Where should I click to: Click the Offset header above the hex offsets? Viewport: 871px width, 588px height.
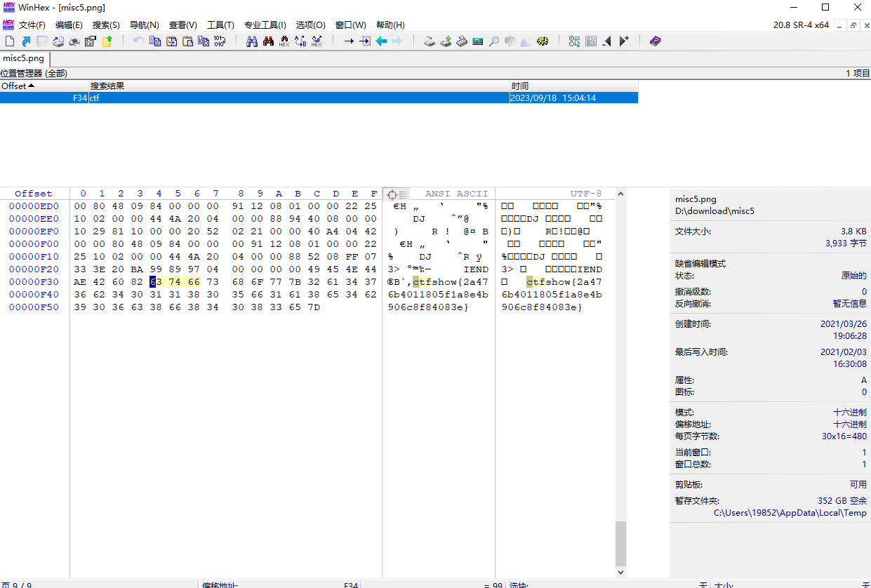[x=34, y=194]
